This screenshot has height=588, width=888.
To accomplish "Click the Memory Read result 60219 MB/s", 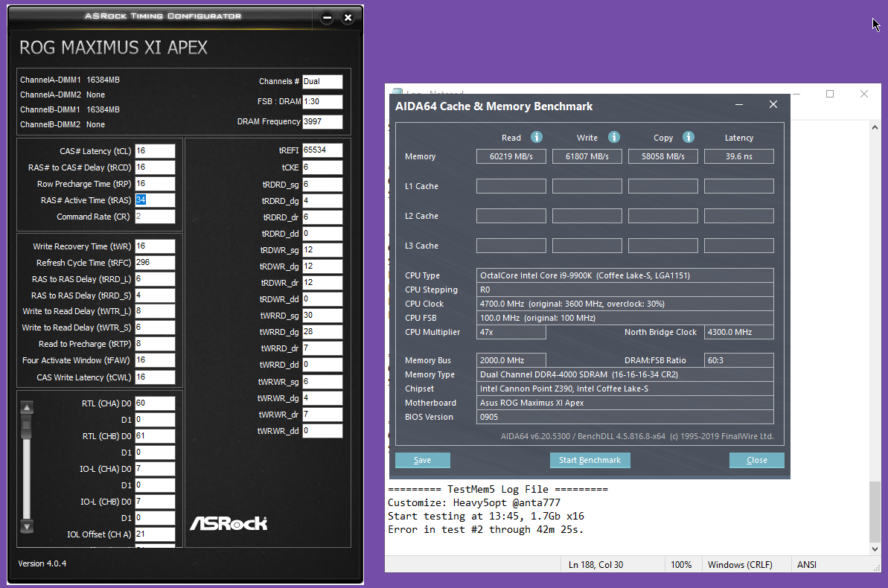I will [x=511, y=156].
